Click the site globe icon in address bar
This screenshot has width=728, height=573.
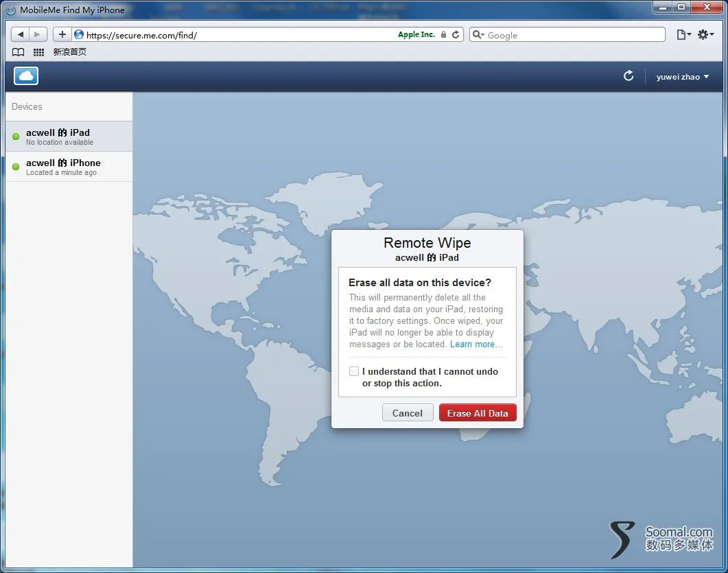(78, 34)
